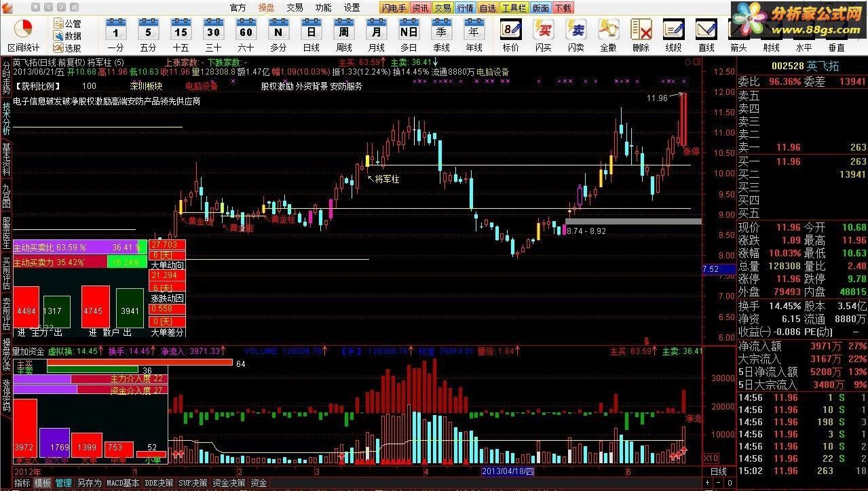This screenshot has width=868, height=491.
Task: Switch to the 年线 yearly chart icon
Action: click(x=474, y=35)
